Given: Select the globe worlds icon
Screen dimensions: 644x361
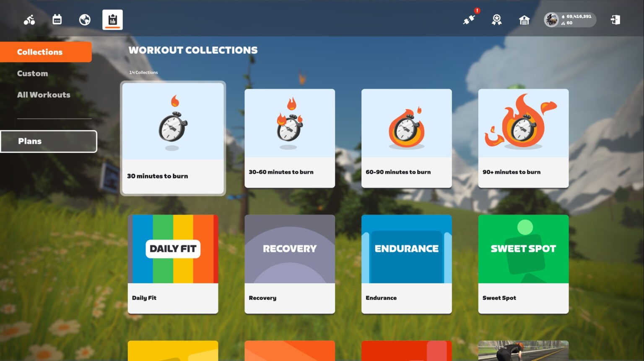Looking at the screenshot, I should [x=85, y=20].
